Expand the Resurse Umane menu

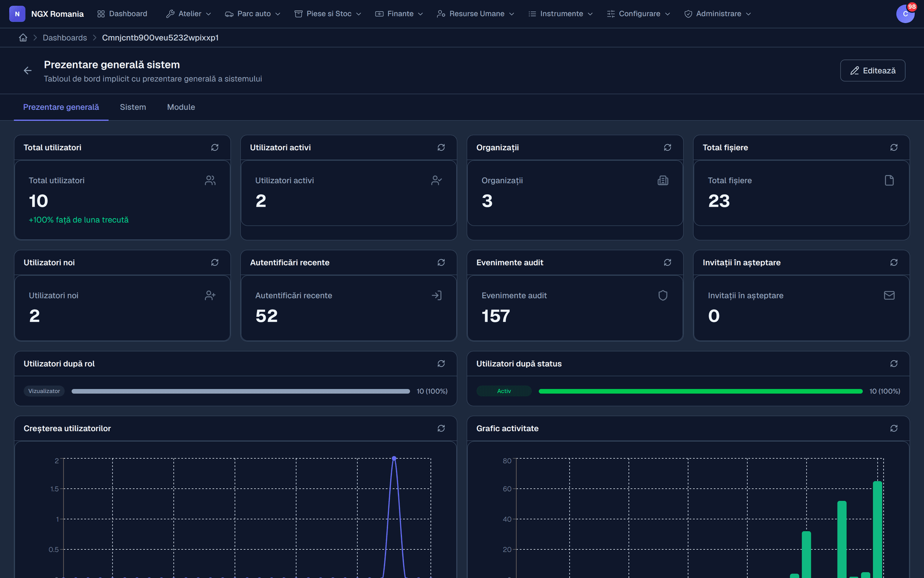pyautogui.click(x=475, y=14)
